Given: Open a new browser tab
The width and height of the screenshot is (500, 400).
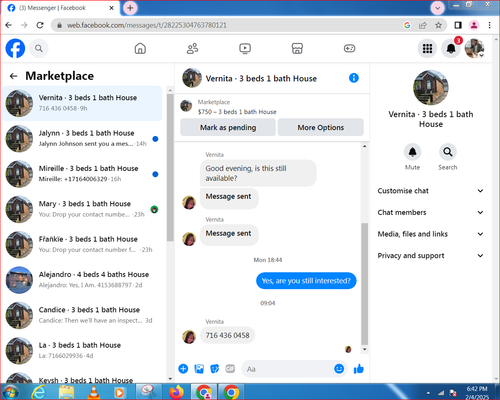Looking at the screenshot, I should (130, 8).
